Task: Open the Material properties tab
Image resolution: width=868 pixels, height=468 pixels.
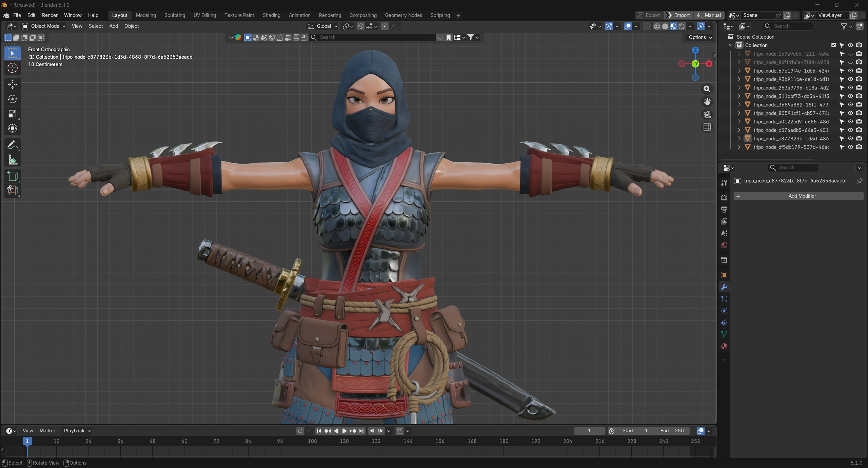Action: coord(724,346)
